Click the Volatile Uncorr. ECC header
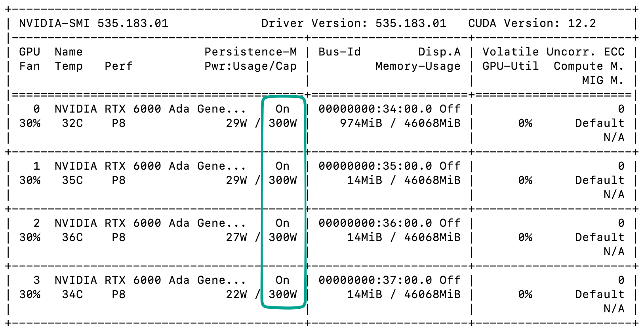Viewport: 644px width, 329px height. point(553,52)
